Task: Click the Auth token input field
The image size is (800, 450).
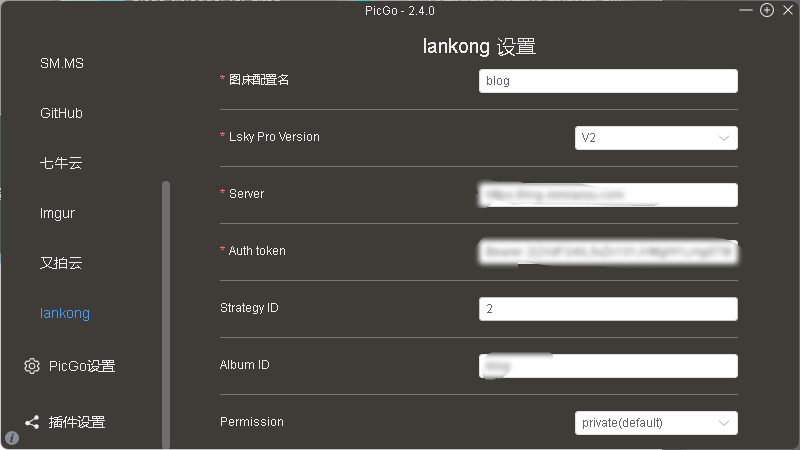Action: click(608, 251)
